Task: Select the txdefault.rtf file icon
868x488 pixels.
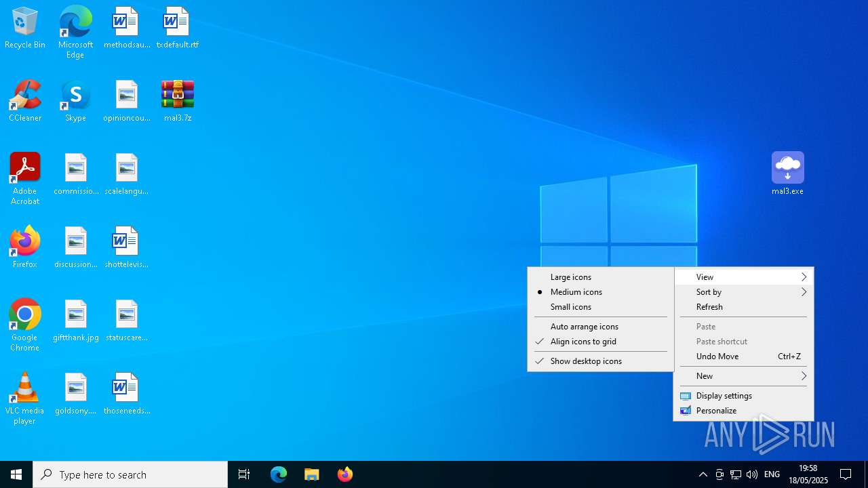Action: [x=177, y=29]
